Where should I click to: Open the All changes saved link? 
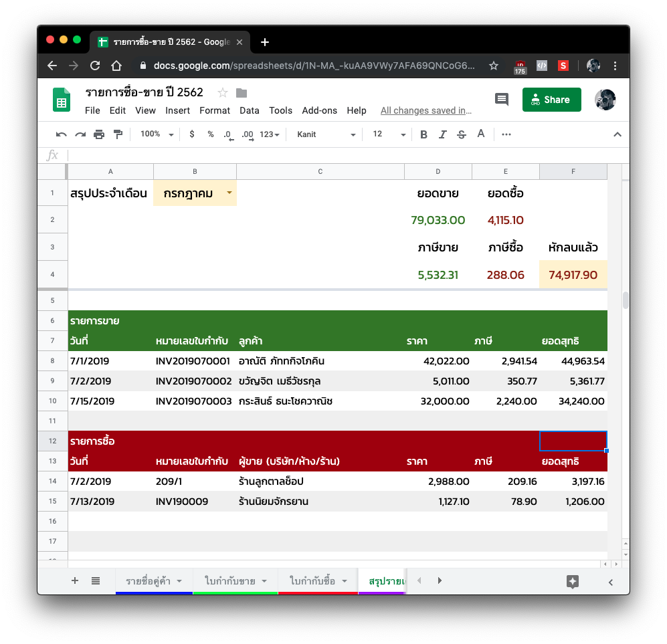tap(425, 110)
